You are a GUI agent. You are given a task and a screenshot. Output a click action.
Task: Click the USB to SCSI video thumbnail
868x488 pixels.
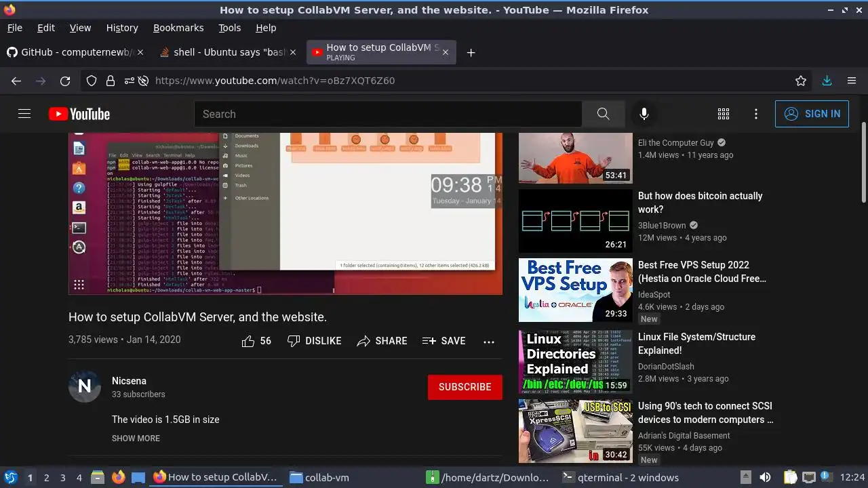pyautogui.click(x=576, y=431)
